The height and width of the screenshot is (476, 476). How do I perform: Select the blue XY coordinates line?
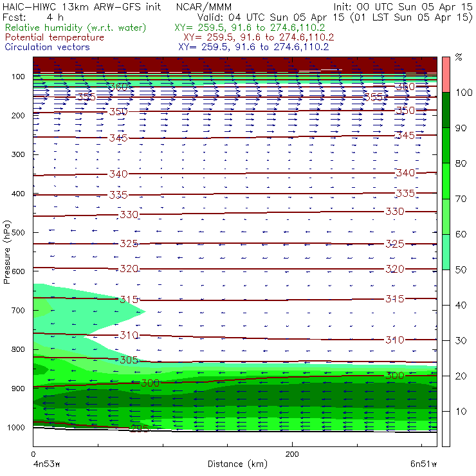[253, 47]
